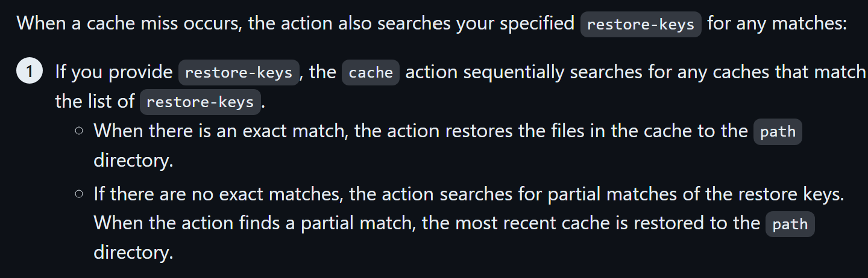Click the path code chip in the exact match bullet
The image size is (868, 278).
click(778, 132)
